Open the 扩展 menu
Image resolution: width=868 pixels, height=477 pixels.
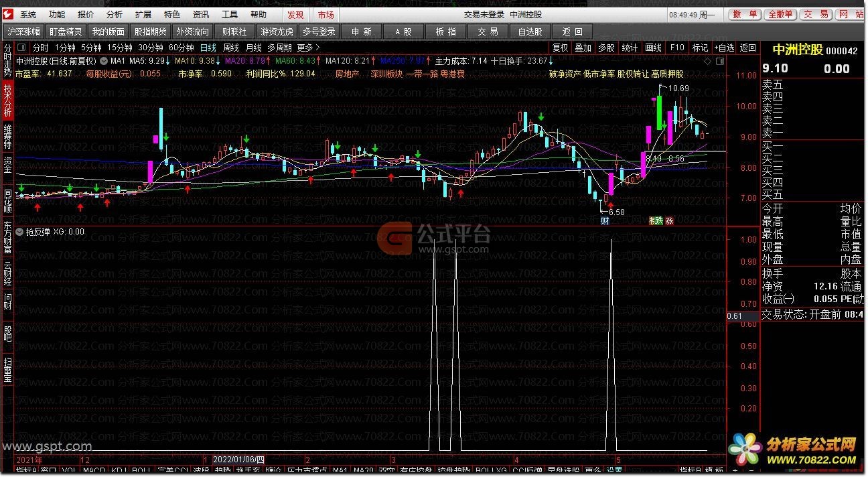point(143,14)
